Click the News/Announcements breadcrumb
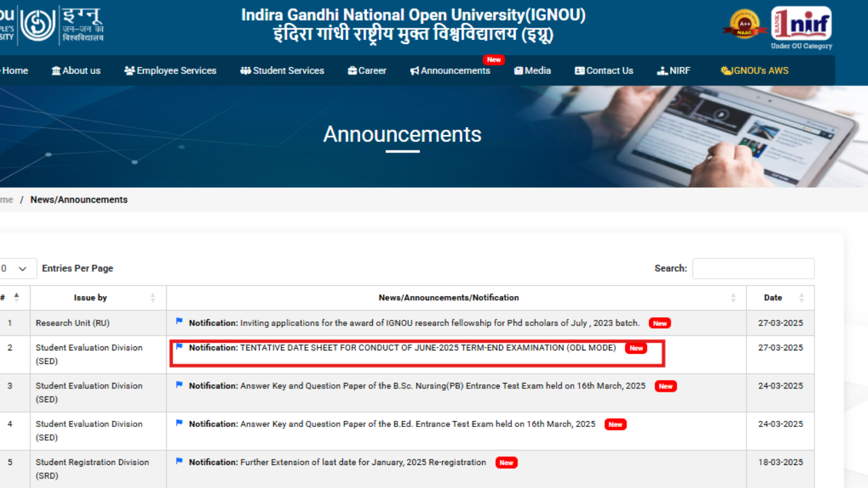Viewport: 868px width, 488px height. point(79,200)
